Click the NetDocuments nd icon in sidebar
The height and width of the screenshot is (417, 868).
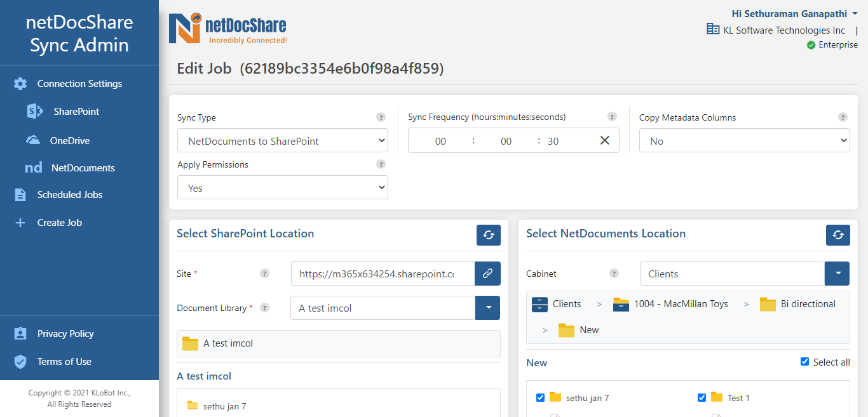[34, 168]
